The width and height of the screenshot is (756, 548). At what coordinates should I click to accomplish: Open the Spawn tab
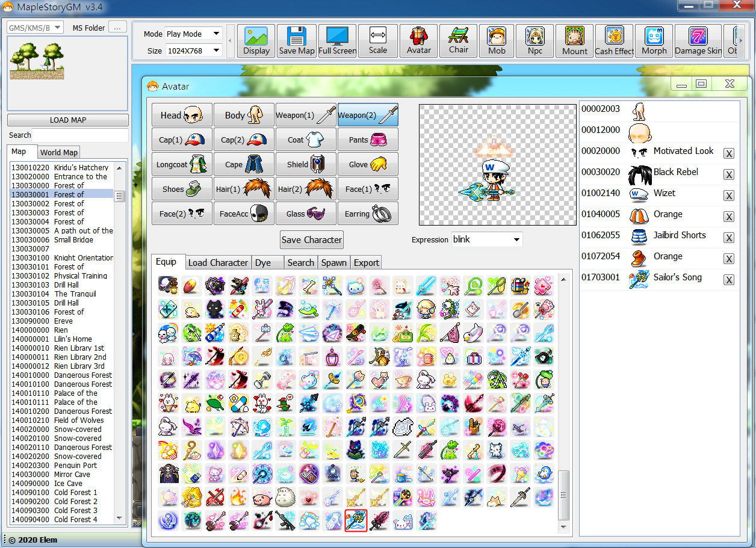[x=333, y=263]
